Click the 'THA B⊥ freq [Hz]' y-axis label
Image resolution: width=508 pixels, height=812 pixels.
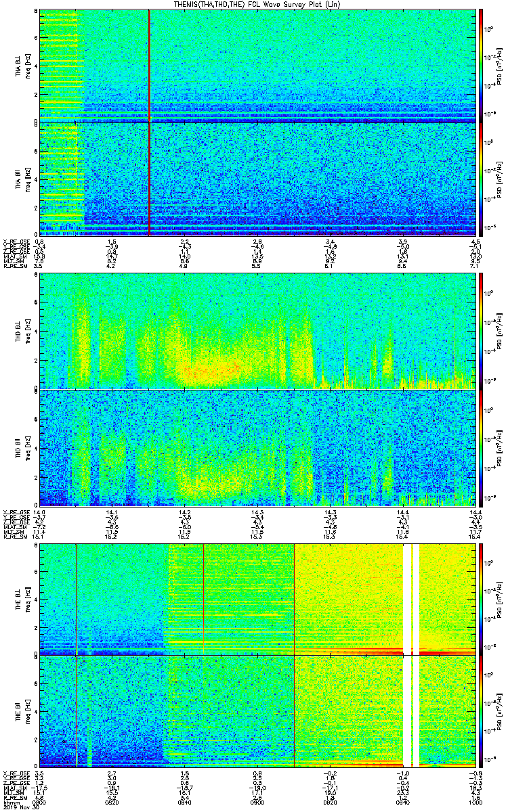click(23, 66)
